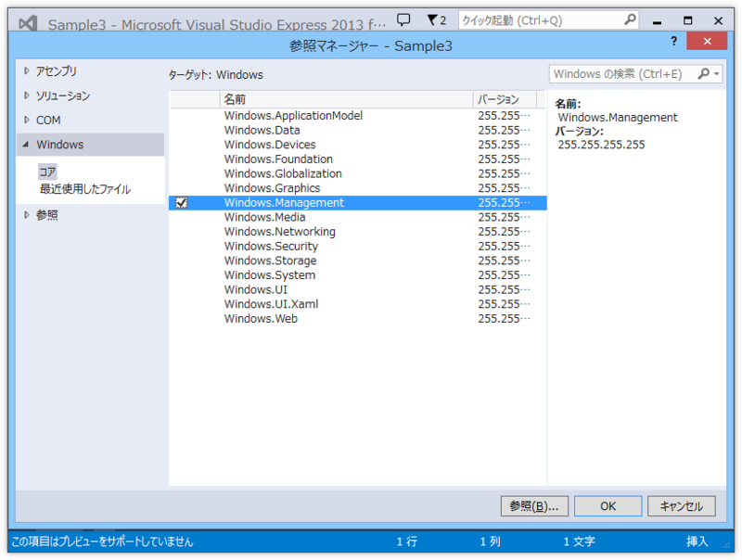Select the アセンブリ category
The width and height of the screenshot is (742, 560).
(x=57, y=71)
